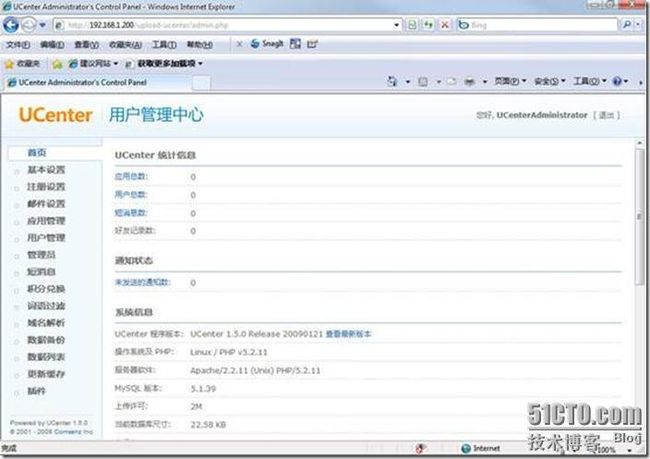Viewport: 650px width, 459px height.
Task: Click the page vertical scrollbar thumb
Action: (x=639, y=216)
